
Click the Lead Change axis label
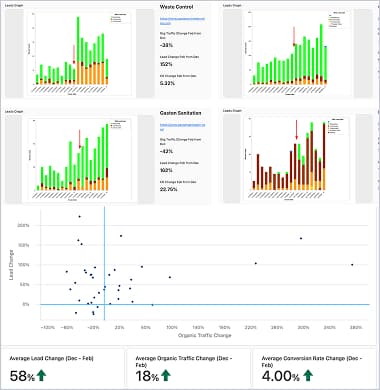(x=11, y=265)
